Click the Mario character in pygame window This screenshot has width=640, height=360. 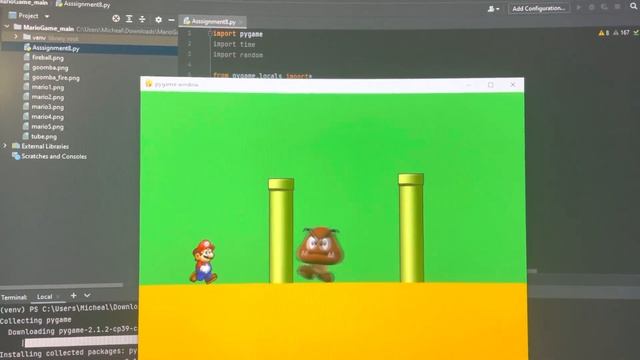coord(204,262)
